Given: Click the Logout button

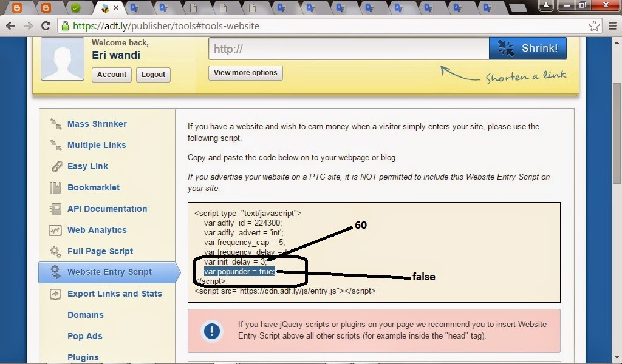Looking at the screenshot, I should (x=153, y=75).
